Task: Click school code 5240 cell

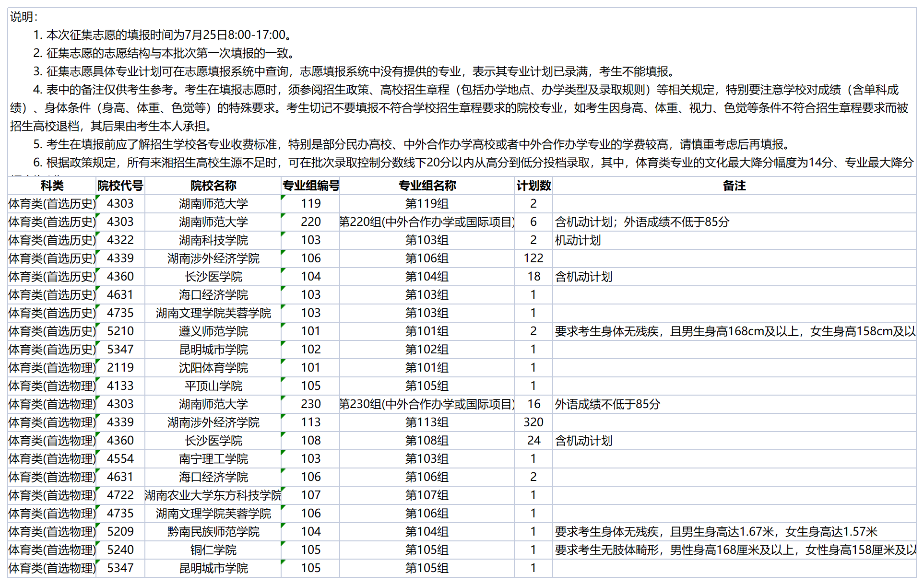Action: (x=120, y=550)
